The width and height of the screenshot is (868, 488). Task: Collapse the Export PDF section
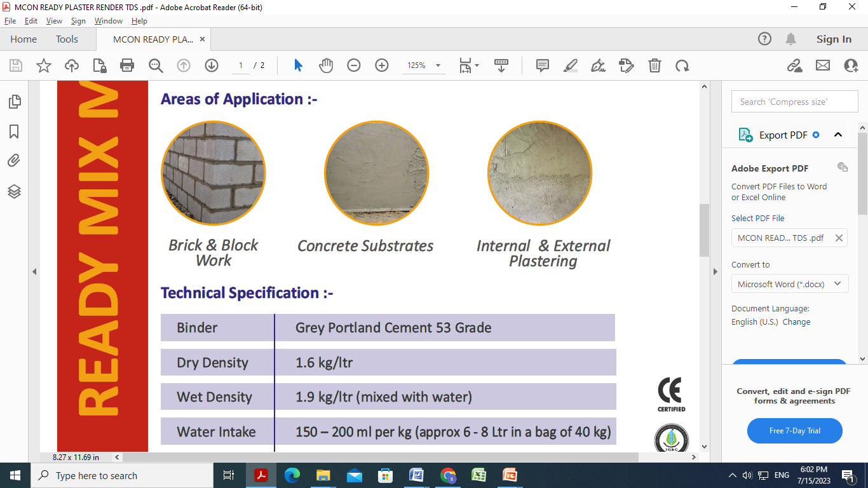838,135
